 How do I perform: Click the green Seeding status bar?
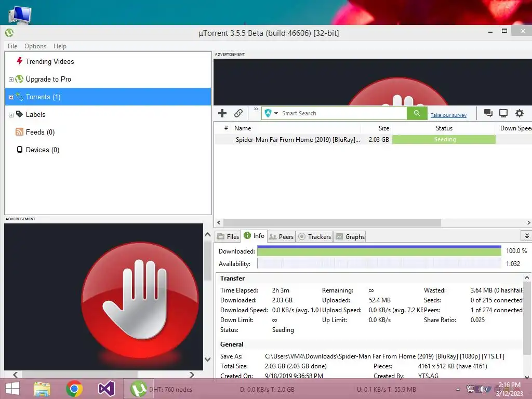[x=444, y=139]
